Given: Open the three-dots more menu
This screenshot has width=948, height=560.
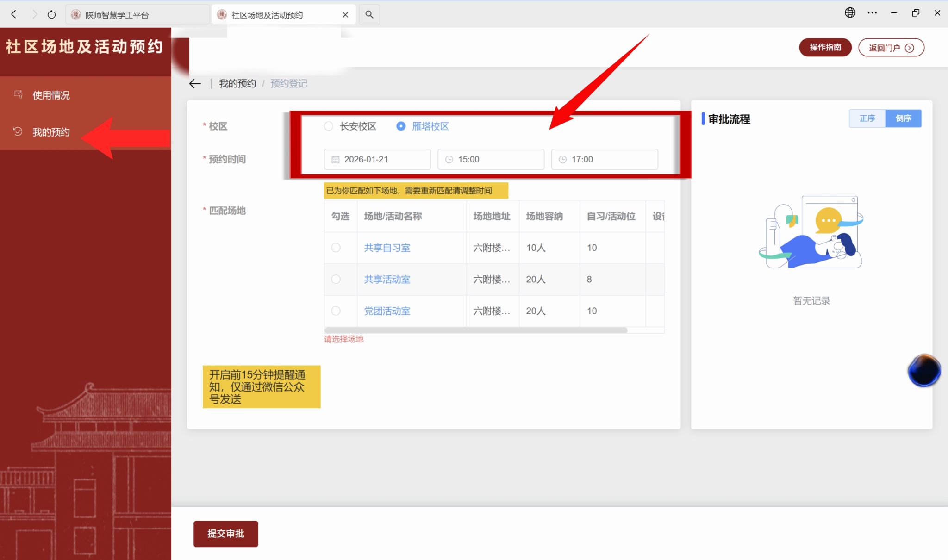Looking at the screenshot, I should (872, 13).
